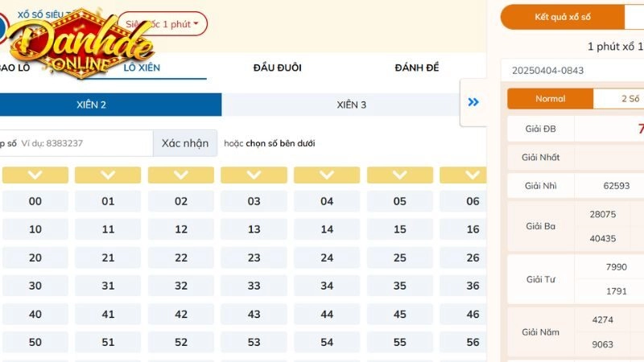Select number 23 in the grid
This screenshot has width=644, height=362.
click(254, 258)
